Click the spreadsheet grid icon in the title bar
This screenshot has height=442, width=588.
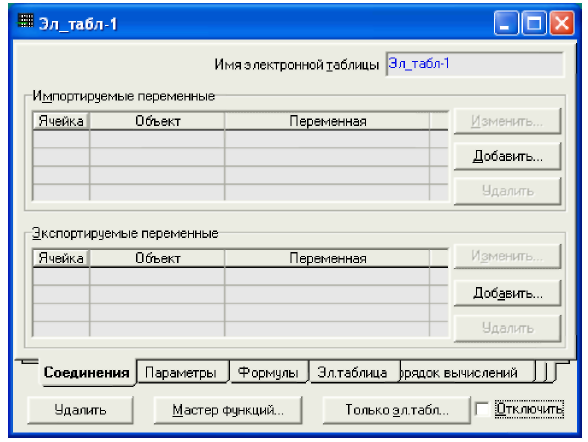click(26, 21)
